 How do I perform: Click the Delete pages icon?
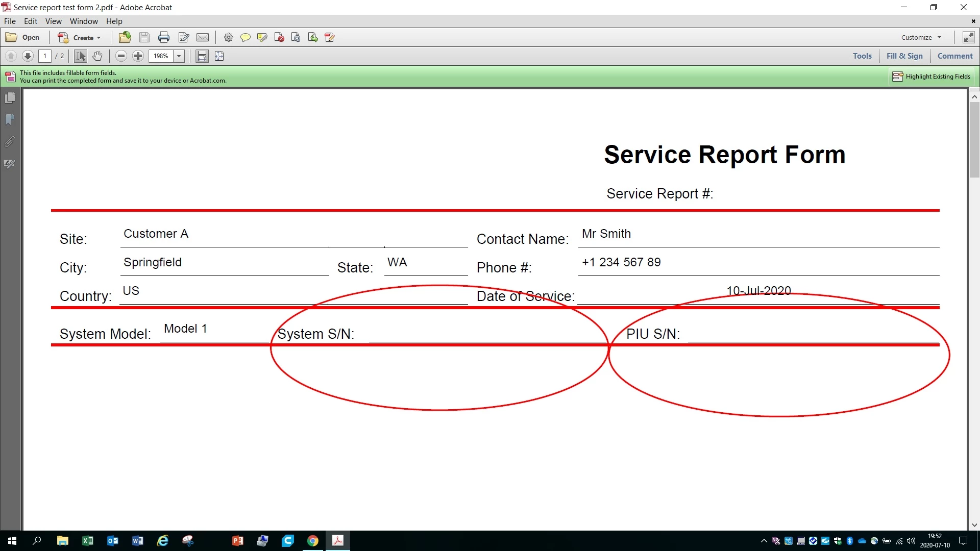[x=279, y=37]
